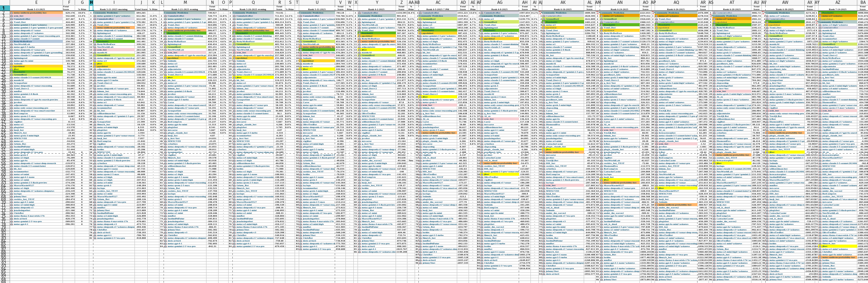This screenshot has height=283, width=868.
Task: Click robot icon next to TomL2bot in column E
Action: pyautogui.click(x=11, y=22)
